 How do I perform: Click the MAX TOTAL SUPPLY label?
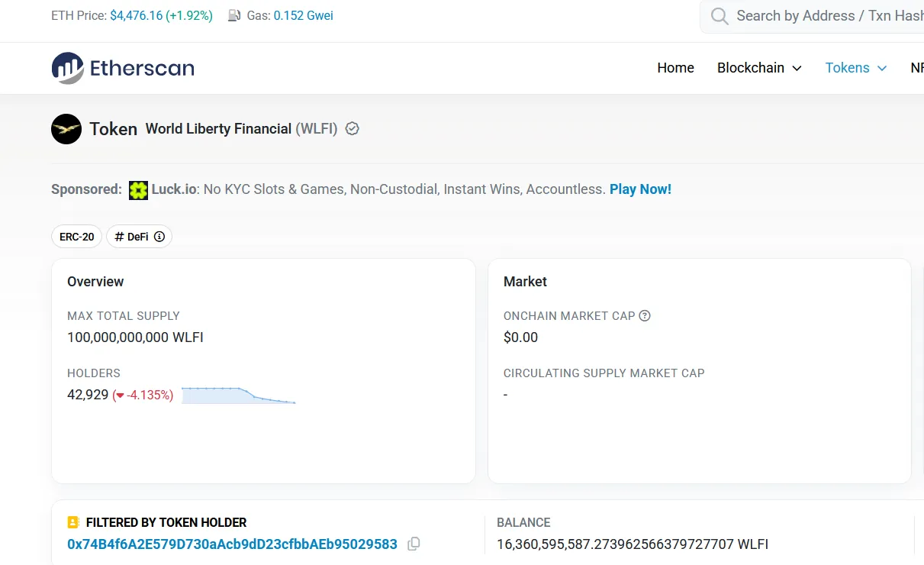point(124,316)
